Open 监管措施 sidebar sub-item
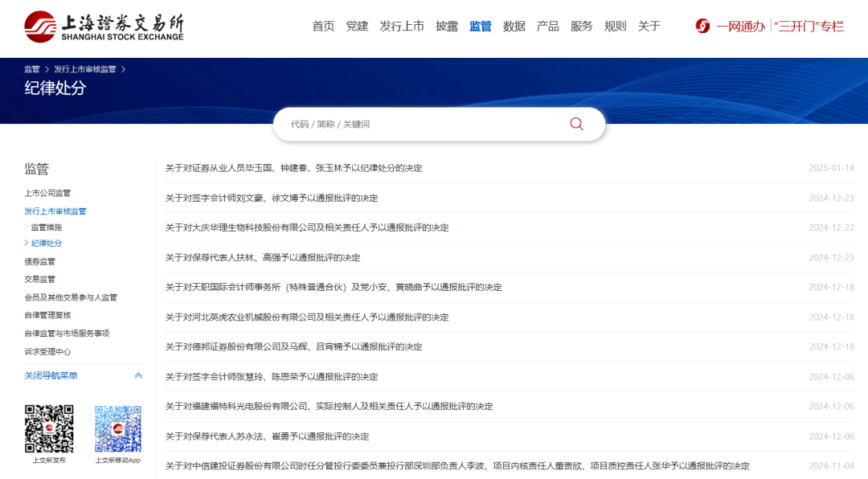 (x=47, y=227)
